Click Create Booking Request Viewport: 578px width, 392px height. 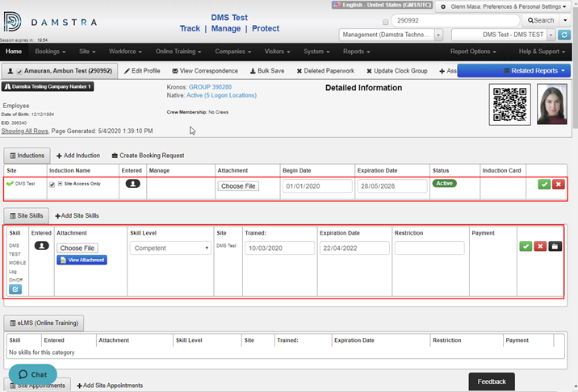(148, 156)
